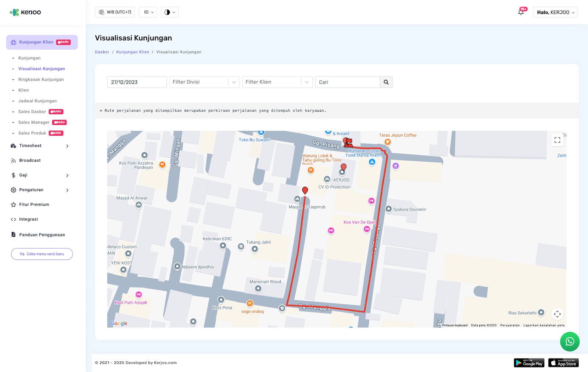
Task: Toggle the dark/light theme selector
Action: tap(169, 12)
